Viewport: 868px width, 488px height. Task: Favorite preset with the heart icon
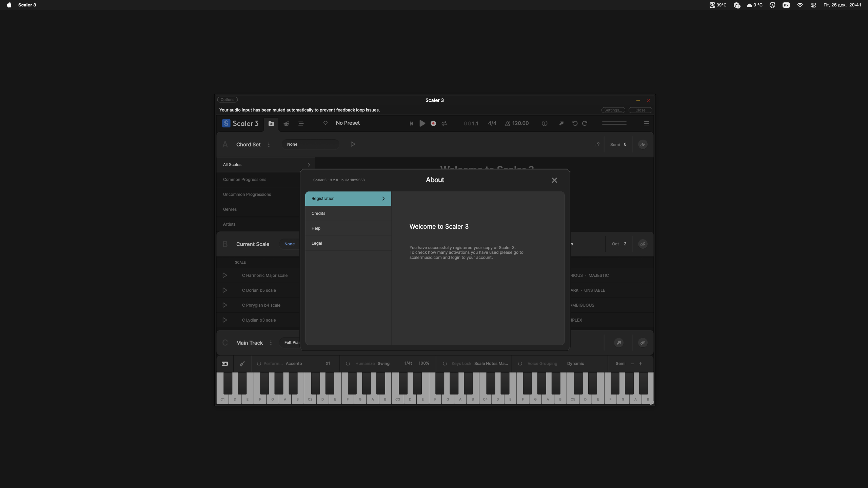tap(325, 123)
